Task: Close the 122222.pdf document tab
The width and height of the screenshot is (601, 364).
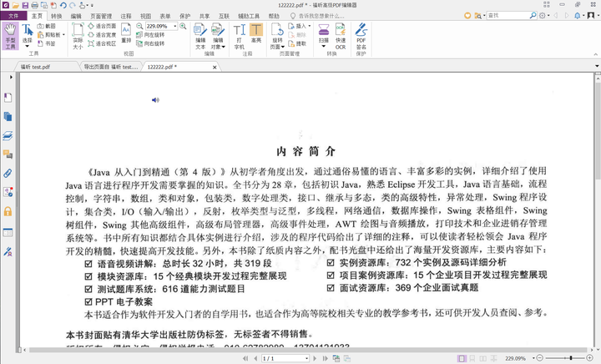Action: click(215, 67)
